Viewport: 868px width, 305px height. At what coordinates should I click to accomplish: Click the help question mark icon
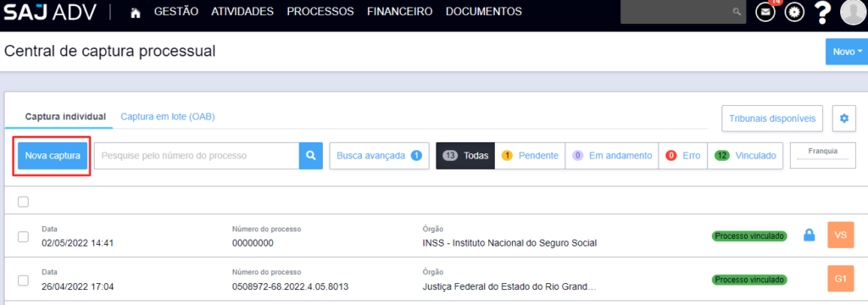[x=822, y=12]
